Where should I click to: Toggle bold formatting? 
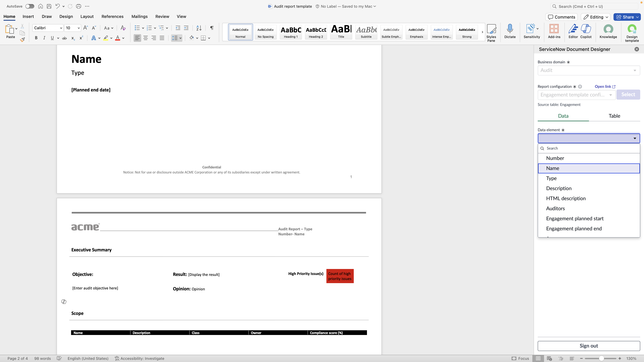tap(36, 38)
